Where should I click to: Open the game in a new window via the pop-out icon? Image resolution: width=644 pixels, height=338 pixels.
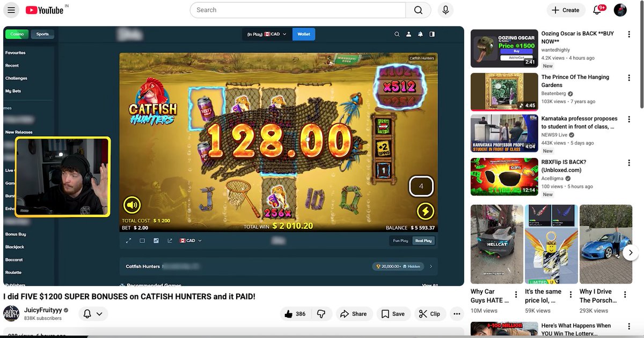click(x=170, y=241)
